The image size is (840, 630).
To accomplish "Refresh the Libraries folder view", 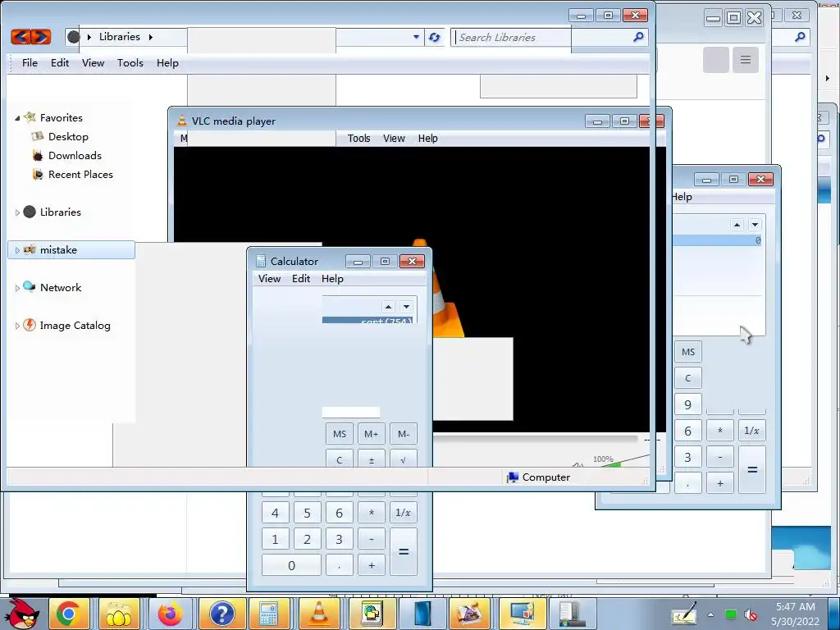I will coord(434,37).
